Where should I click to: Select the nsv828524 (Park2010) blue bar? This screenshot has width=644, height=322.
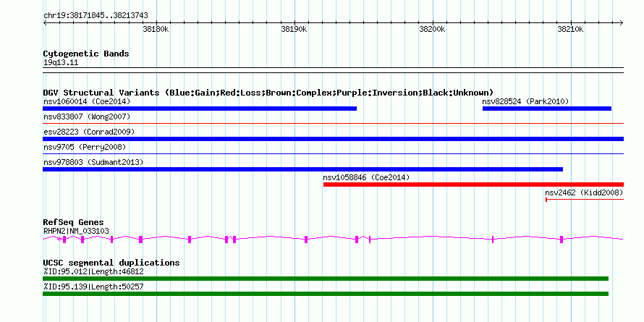point(546,109)
